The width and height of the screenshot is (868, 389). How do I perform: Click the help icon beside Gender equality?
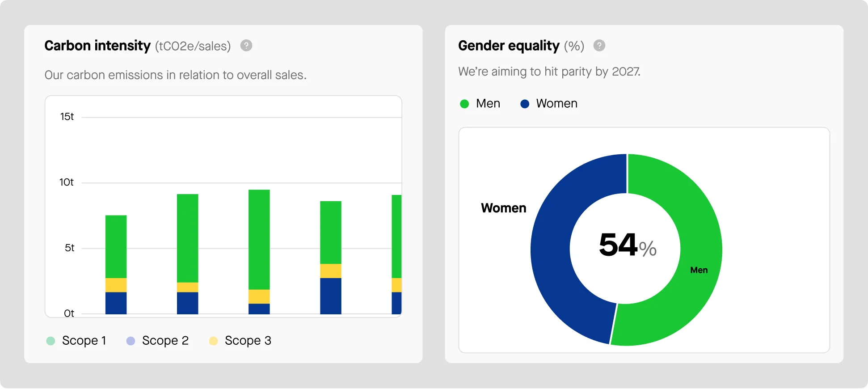click(599, 46)
